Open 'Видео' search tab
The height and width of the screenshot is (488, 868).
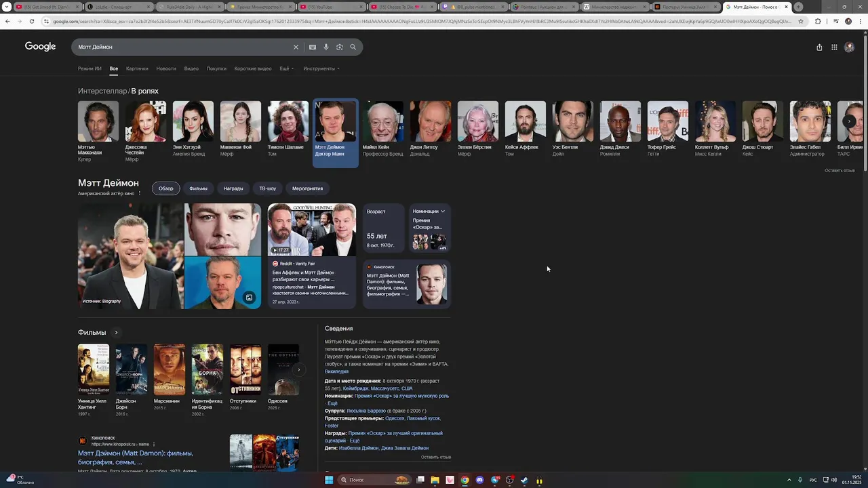191,68
